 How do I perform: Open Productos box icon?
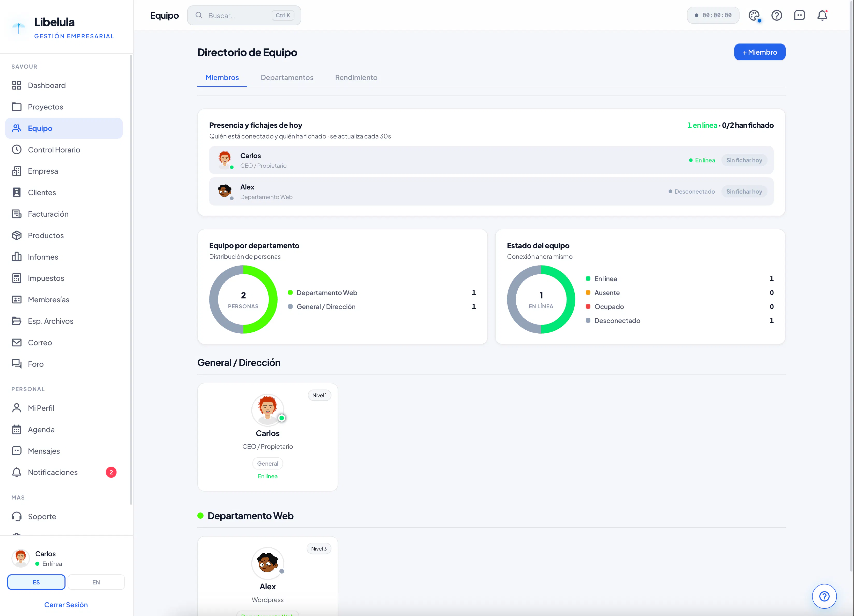17,236
